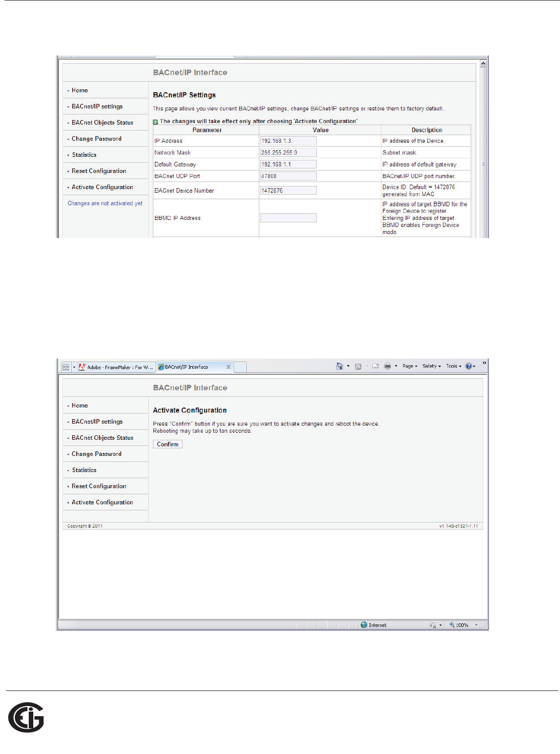Open BACnet Objects Status in upper sidebar
This screenshot has width=560, height=754.
(102, 123)
